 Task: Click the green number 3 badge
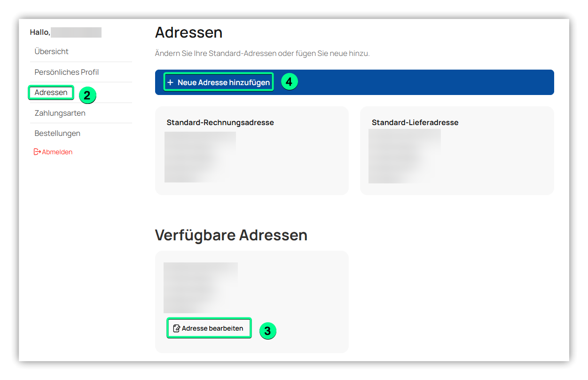267,331
